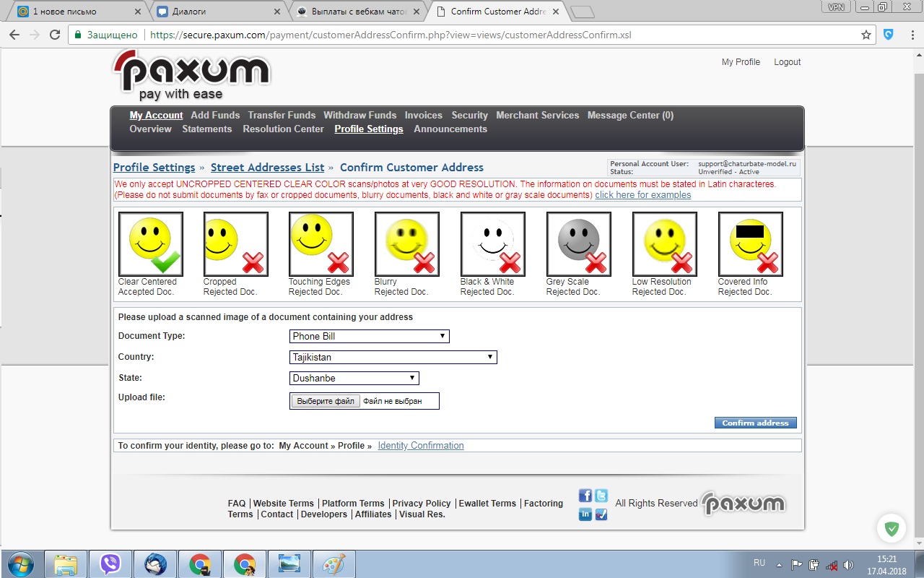Open the Facebook icon in footer

click(585, 496)
